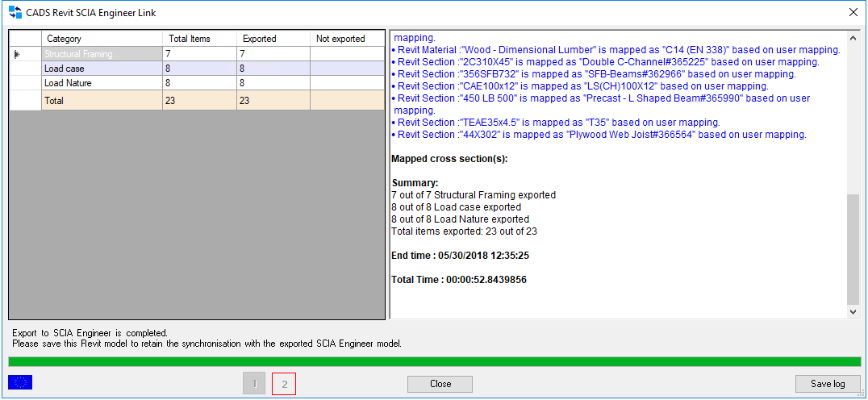868x400 pixels.
Task: Switch to page 2 button
Action: tap(284, 385)
